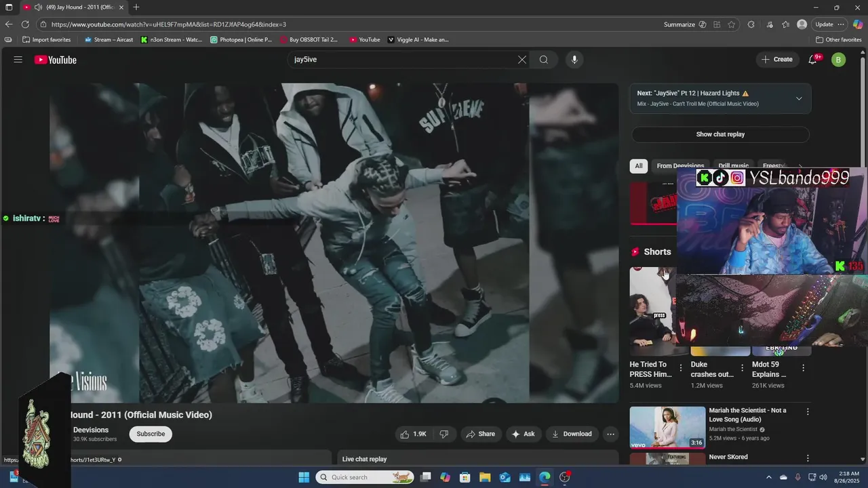Open options for Never SKored video
This screenshot has height=488, width=868.
tap(808, 458)
